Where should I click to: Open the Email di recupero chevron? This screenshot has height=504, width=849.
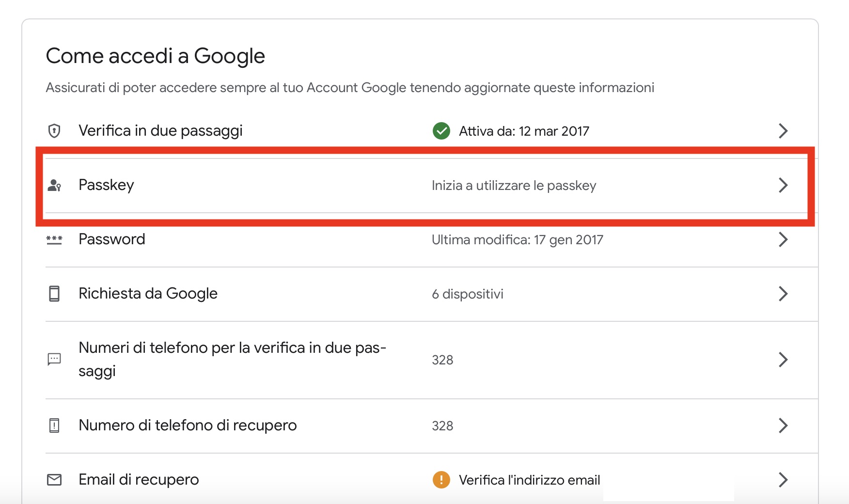tap(783, 480)
